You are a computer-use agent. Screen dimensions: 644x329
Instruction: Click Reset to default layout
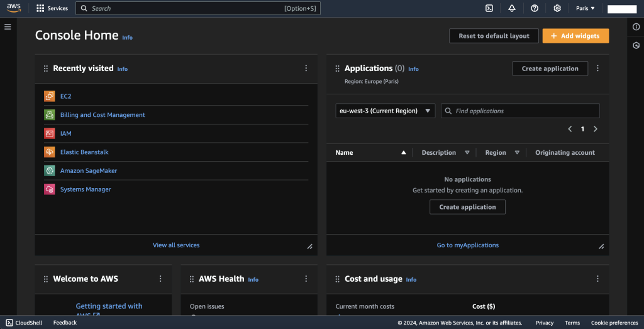[494, 36]
